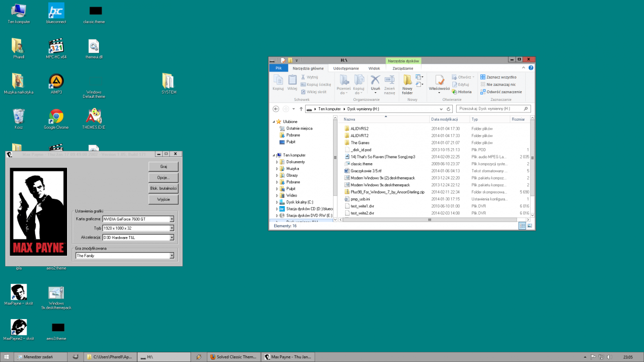Click the Blok. brutalności button
This screenshot has height=362, width=644.
pos(164,189)
